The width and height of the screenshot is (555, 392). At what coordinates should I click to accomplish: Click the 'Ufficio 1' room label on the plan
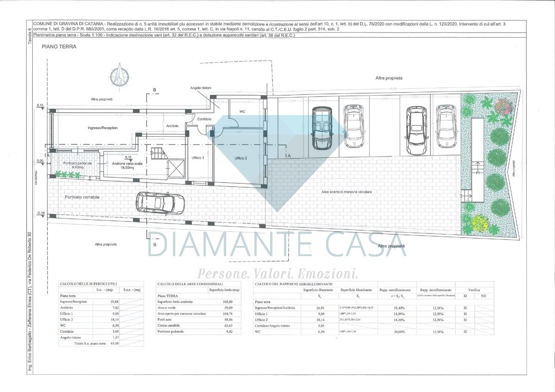pos(198,159)
